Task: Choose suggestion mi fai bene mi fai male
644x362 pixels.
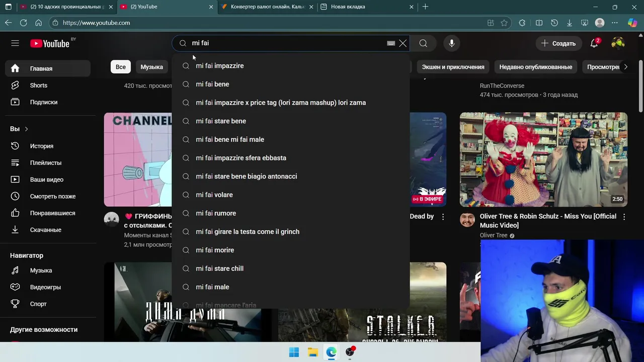Action: click(291, 140)
